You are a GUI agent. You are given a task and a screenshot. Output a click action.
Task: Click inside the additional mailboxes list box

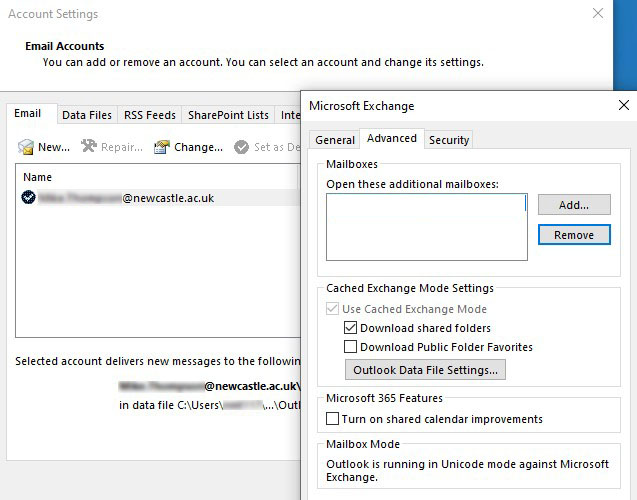point(426,226)
